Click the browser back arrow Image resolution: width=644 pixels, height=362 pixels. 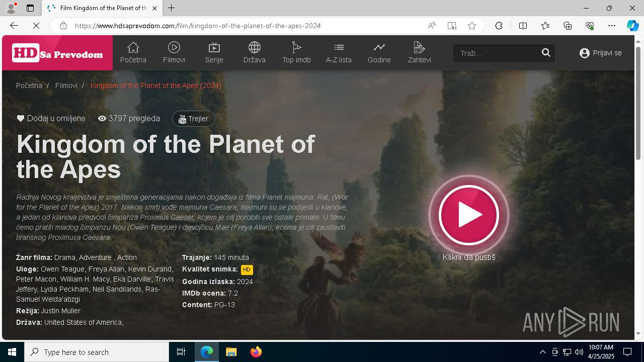coord(14,26)
